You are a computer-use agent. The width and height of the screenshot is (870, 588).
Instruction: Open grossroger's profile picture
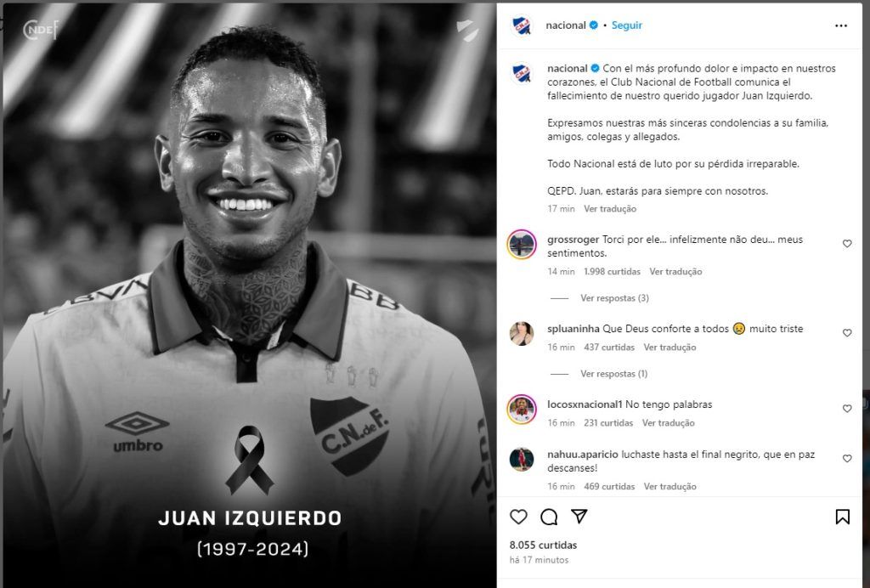[522, 244]
